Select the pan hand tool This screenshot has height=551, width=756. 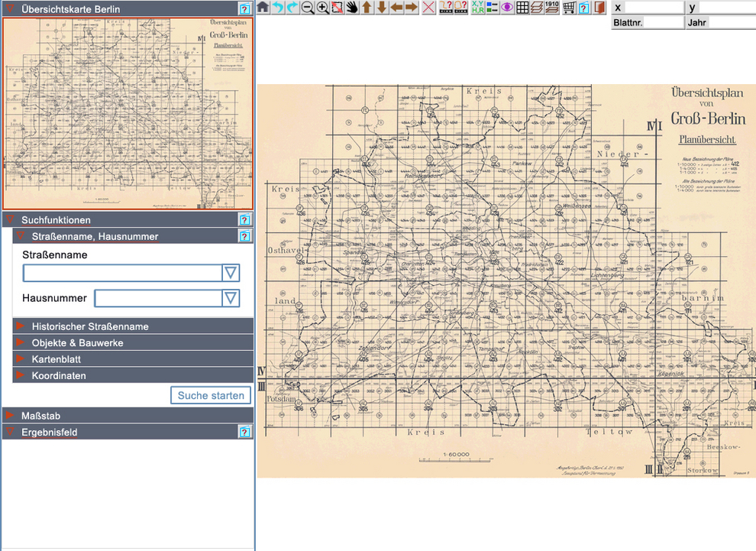pyautogui.click(x=351, y=7)
